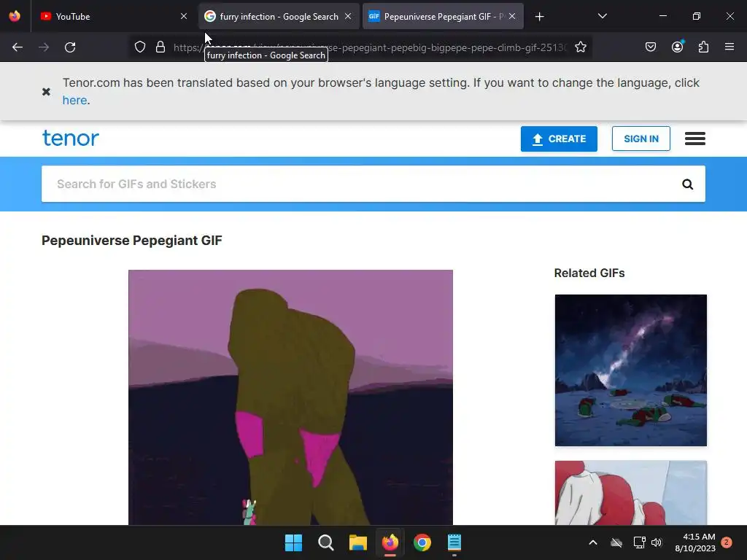Click the OneDrive cloud tray icon
The width and height of the screenshot is (747, 560).
pyautogui.click(x=616, y=542)
